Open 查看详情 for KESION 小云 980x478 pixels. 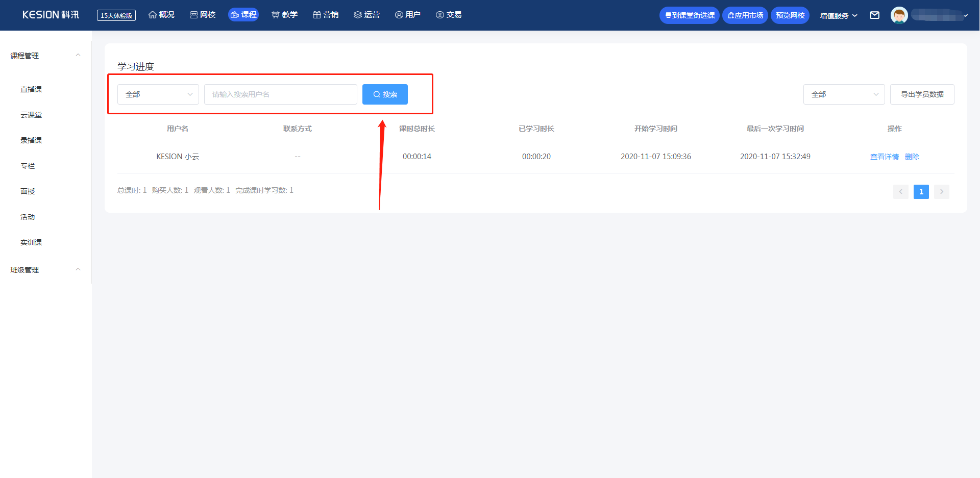(884, 157)
